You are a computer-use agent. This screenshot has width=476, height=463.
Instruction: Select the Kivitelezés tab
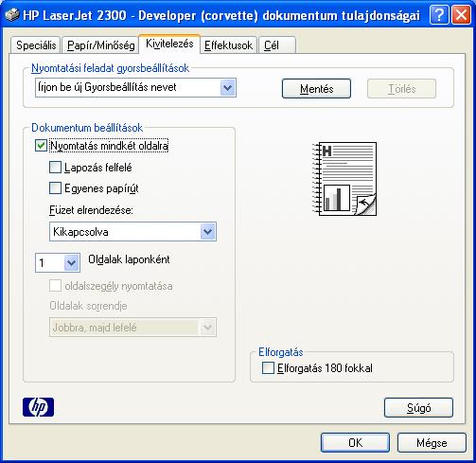pos(169,44)
